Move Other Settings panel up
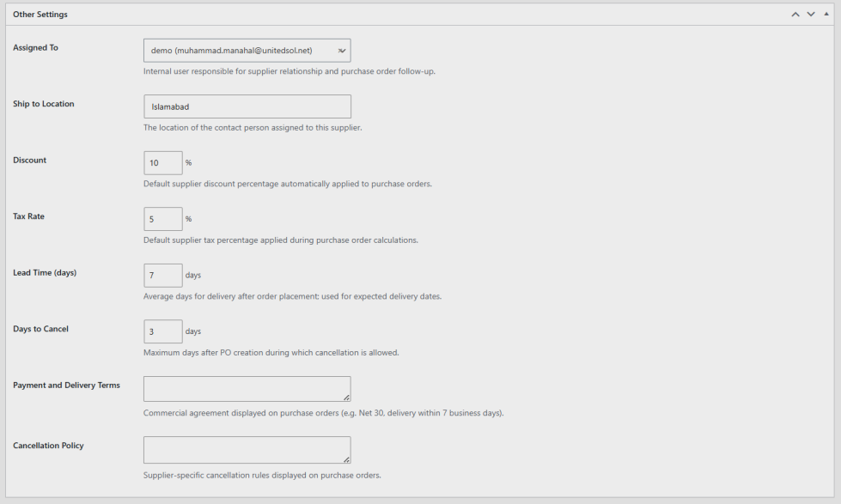The image size is (841, 504). 795,15
